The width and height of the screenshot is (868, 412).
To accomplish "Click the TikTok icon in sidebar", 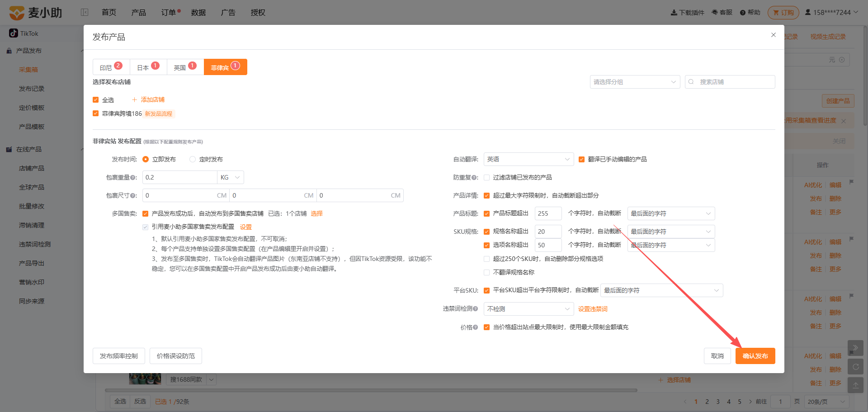I will [14, 33].
